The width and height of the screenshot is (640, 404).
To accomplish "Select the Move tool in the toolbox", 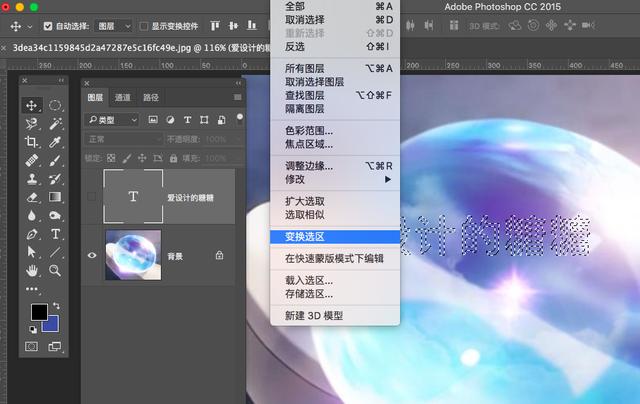I will tap(31, 105).
